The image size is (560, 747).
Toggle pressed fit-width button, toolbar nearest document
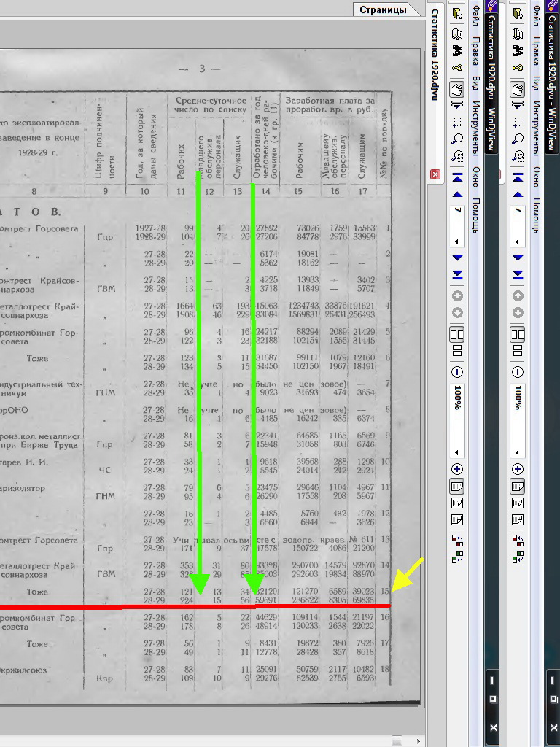457,485
